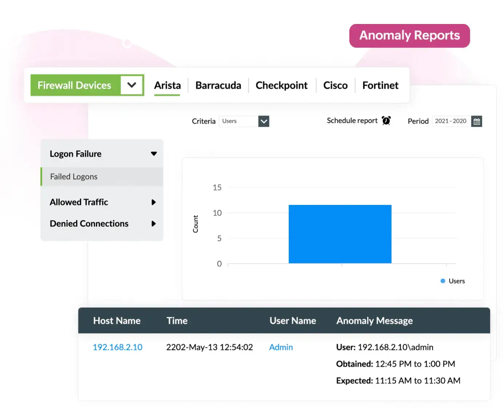Switch to the Checkpoint tab
The height and width of the screenshot is (420, 504).
[x=281, y=85]
